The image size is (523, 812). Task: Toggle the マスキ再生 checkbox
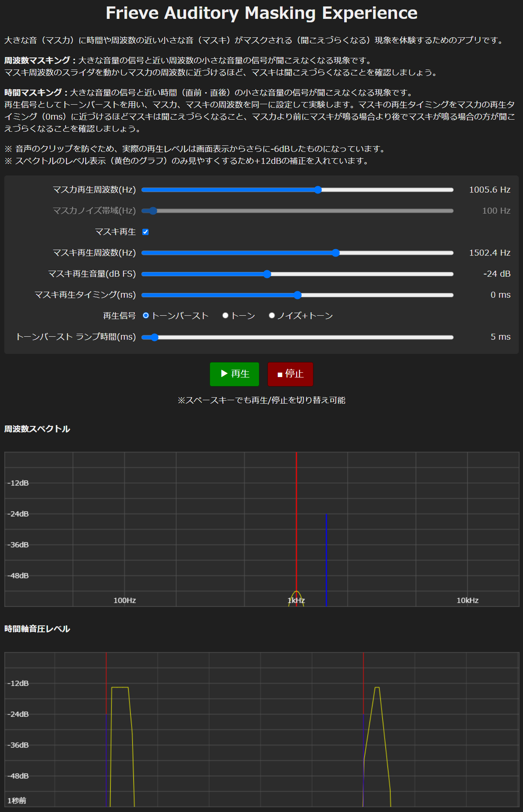[146, 232]
